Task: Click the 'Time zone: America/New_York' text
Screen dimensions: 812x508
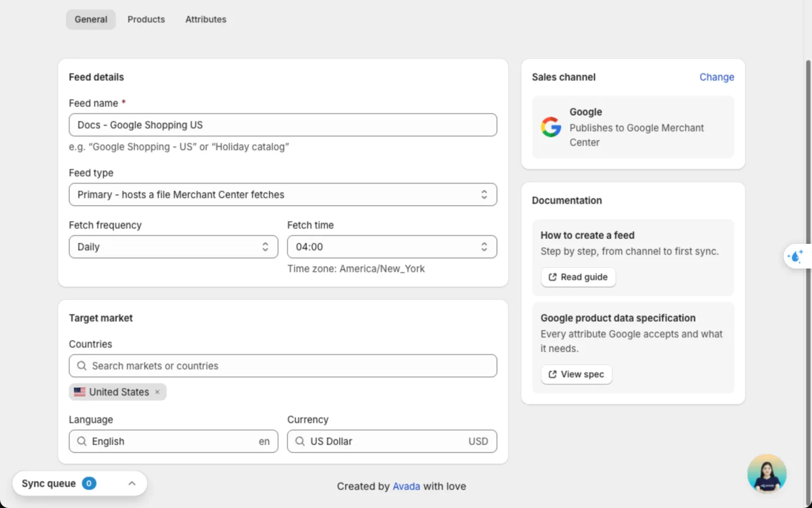Action: coord(356,269)
